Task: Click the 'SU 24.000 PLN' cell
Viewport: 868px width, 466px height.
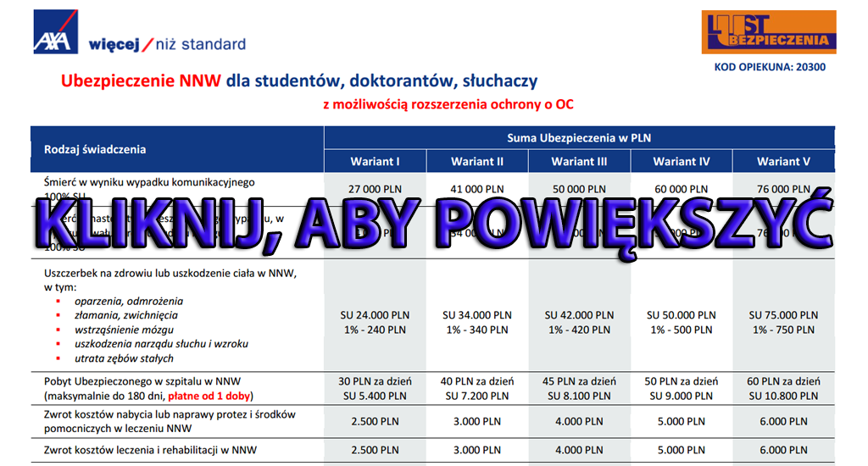Action: pos(375,315)
